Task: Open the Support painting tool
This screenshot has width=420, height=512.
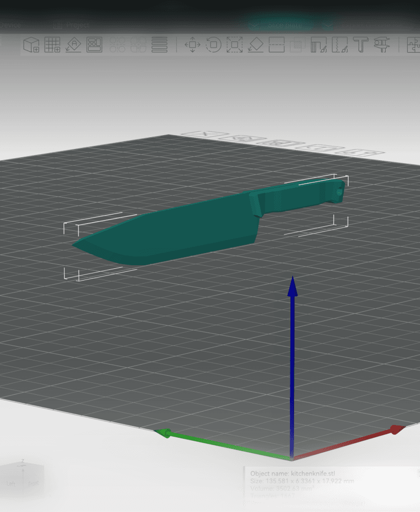Action: coord(319,45)
